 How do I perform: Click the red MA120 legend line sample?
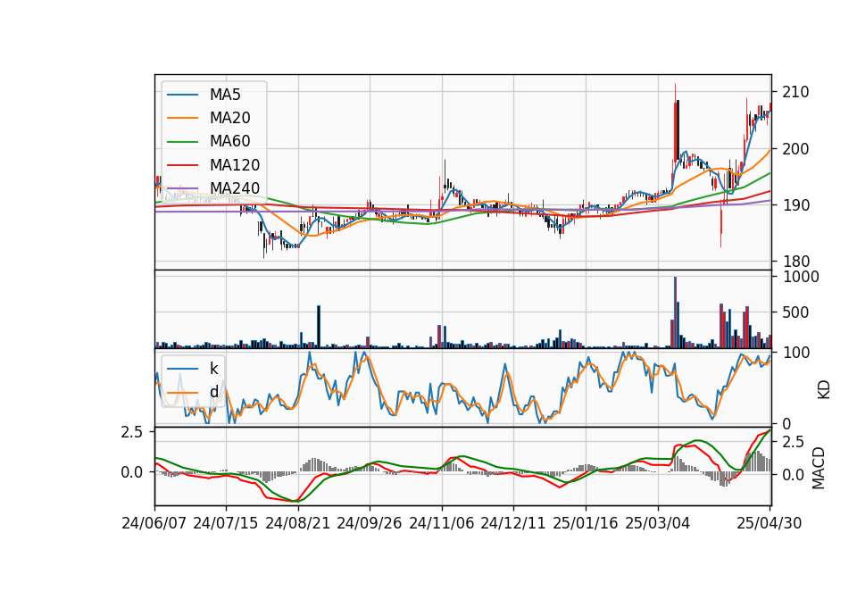(182, 165)
